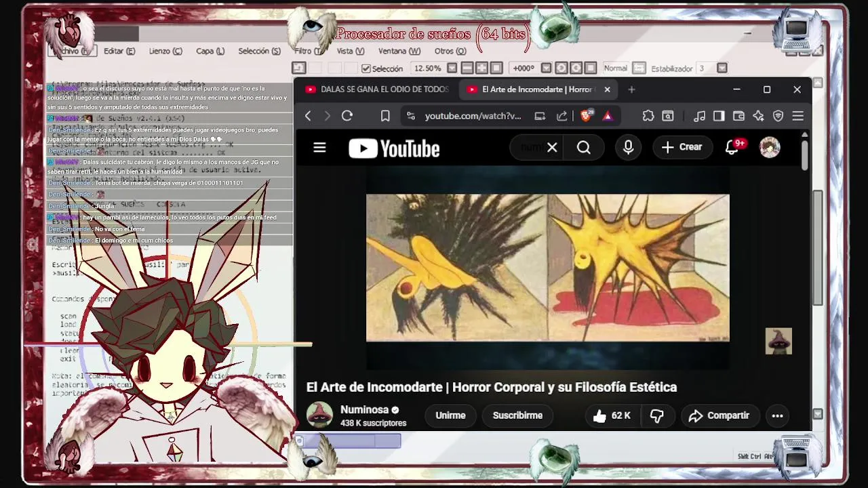Open the zoom 12.50% dropdown

tap(452, 68)
